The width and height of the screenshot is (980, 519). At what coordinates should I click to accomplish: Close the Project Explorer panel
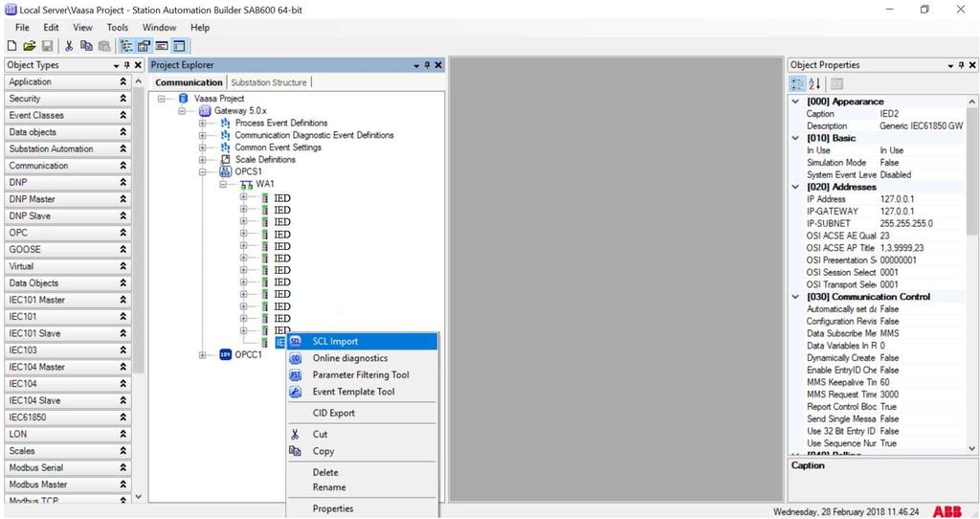(438, 65)
